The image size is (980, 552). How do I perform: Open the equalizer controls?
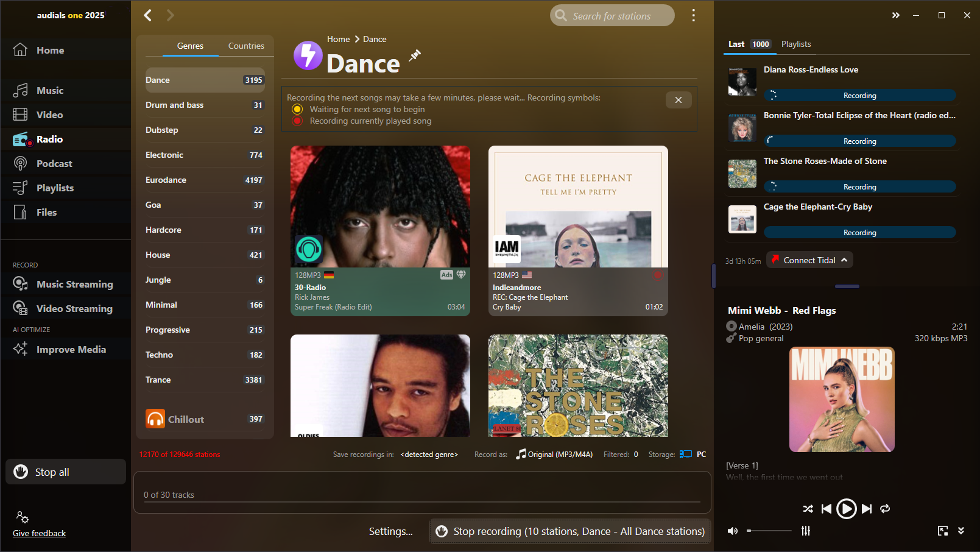806,531
